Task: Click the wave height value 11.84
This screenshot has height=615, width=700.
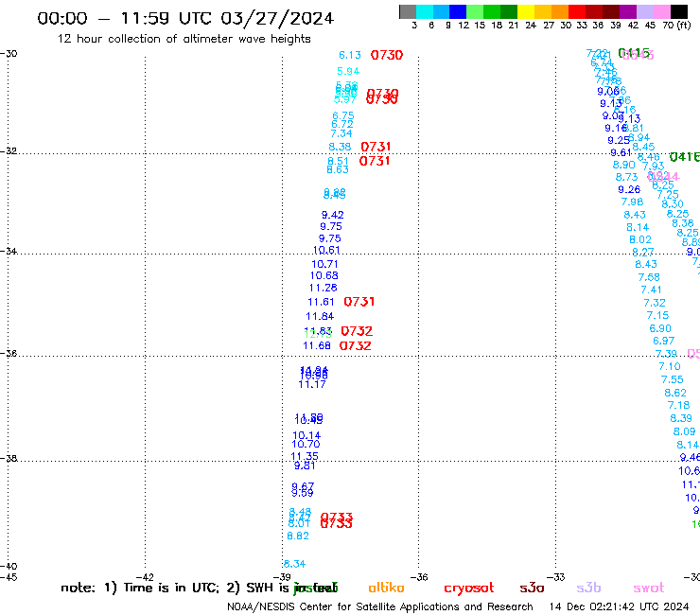Action: pos(320,317)
